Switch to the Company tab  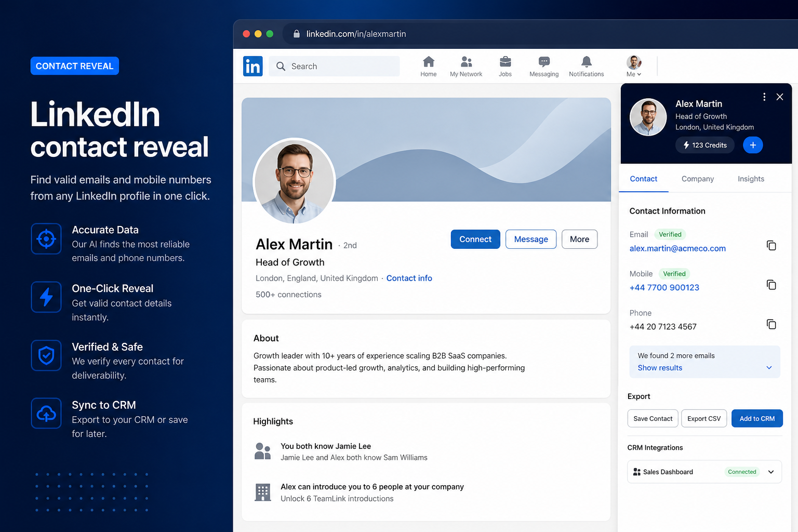[698, 179]
